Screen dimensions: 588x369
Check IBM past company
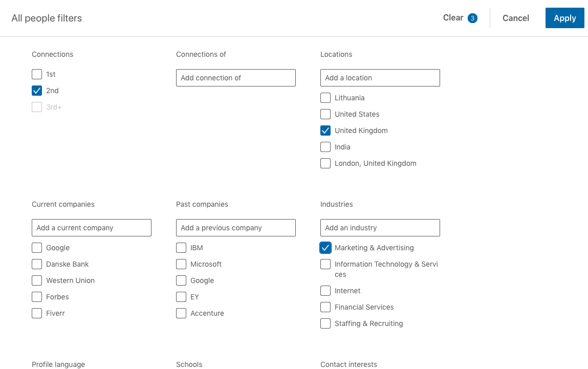point(181,248)
